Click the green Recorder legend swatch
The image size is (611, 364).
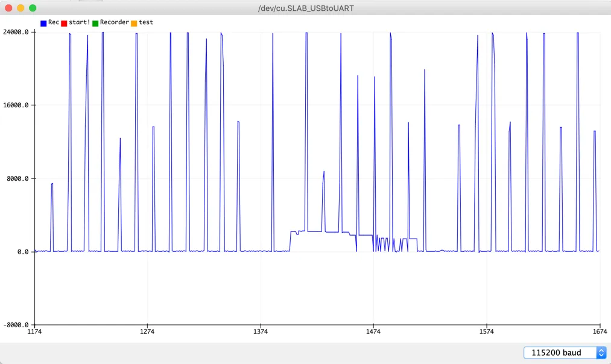[95, 24]
